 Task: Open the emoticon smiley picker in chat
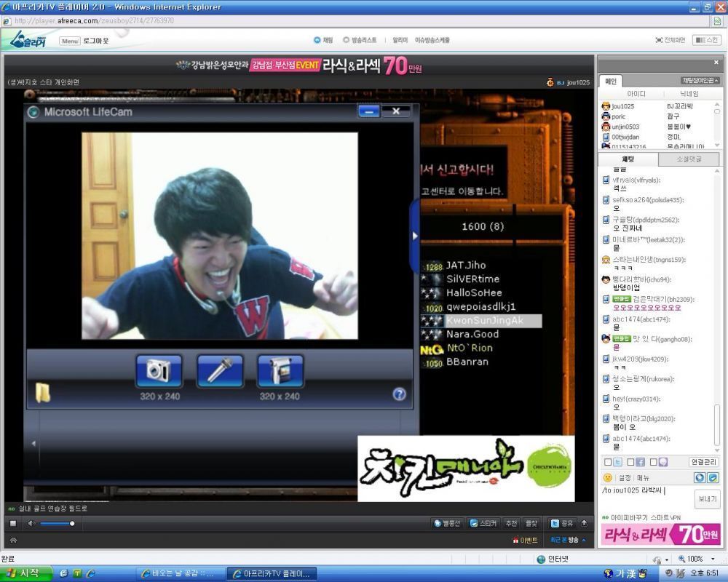(607, 477)
